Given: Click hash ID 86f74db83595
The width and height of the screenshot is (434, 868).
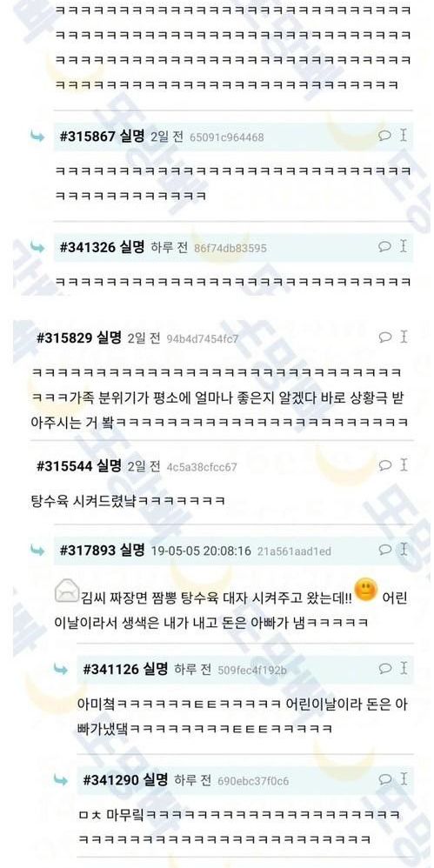Looking at the screenshot, I should coord(230,248).
